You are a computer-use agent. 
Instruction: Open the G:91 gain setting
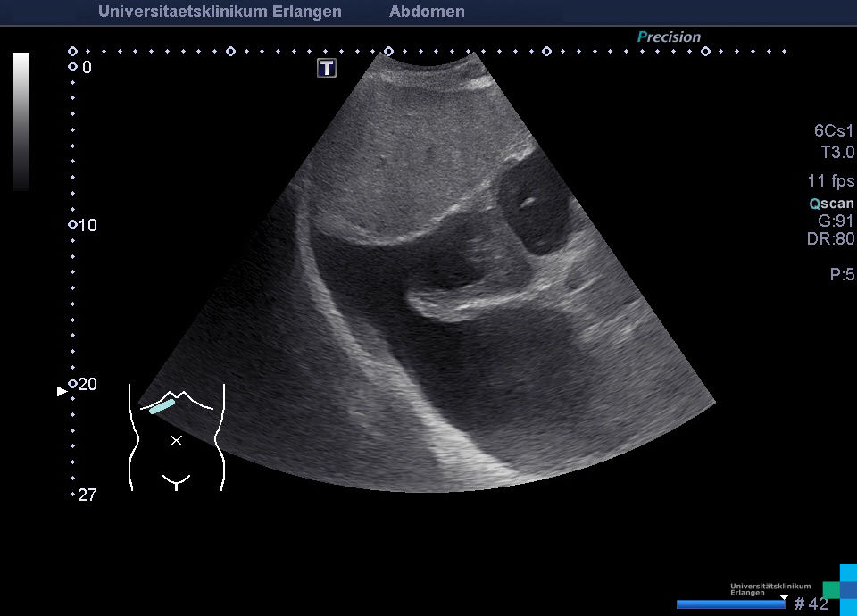836,221
